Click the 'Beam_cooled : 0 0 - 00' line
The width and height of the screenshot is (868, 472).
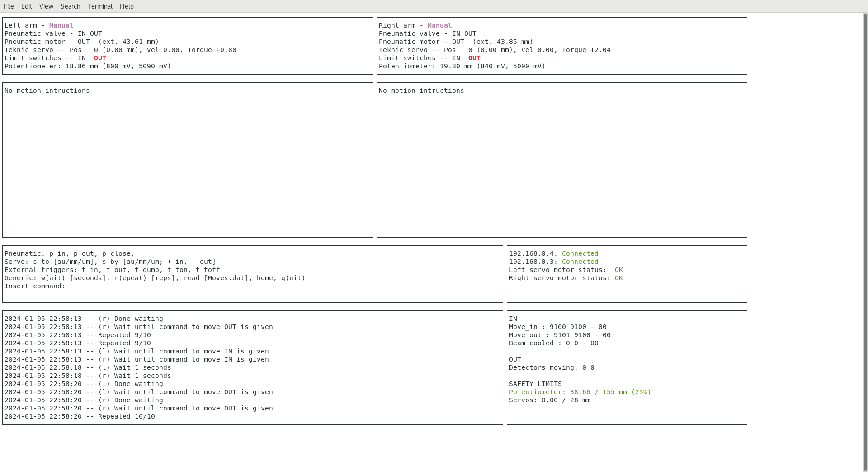(554, 343)
